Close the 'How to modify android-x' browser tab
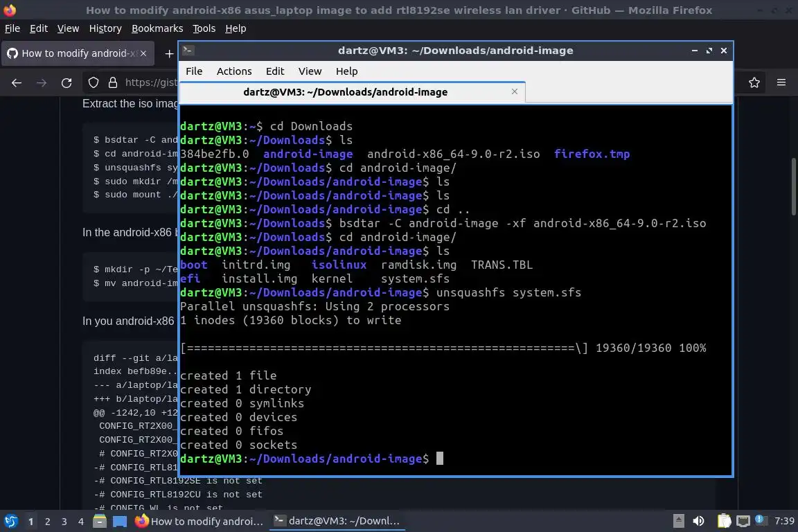 pos(143,53)
